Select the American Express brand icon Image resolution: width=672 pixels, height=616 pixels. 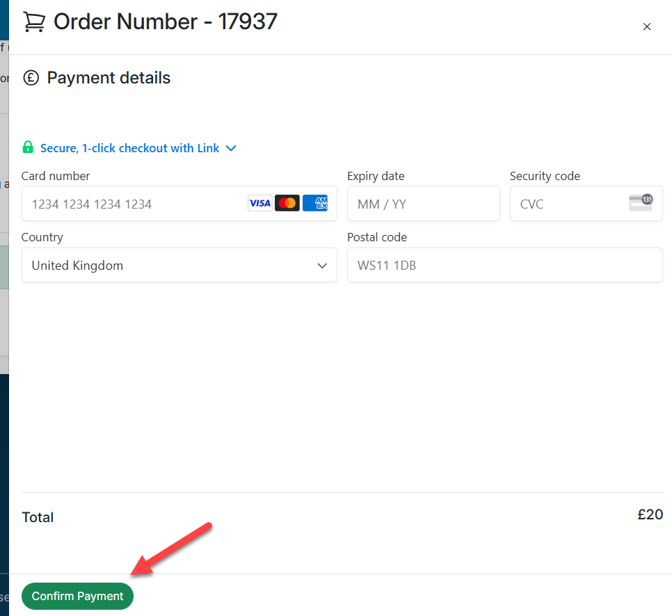pyautogui.click(x=315, y=202)
